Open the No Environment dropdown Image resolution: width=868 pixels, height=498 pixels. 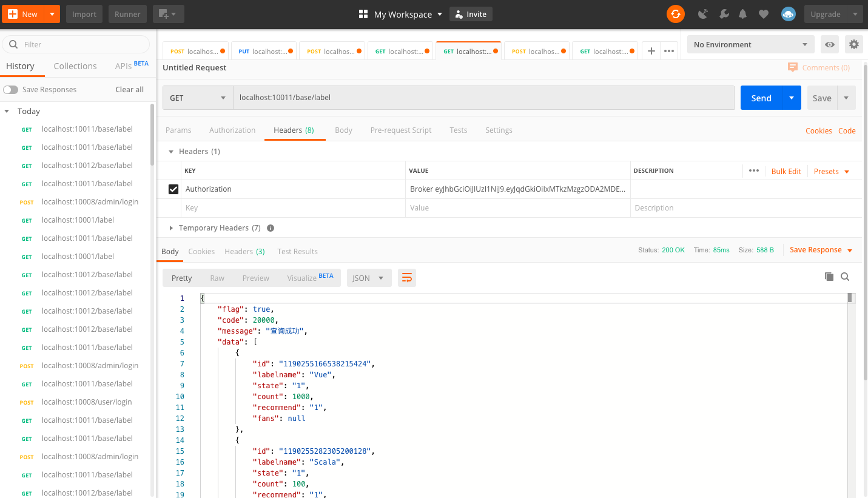[x=751, y=44]
